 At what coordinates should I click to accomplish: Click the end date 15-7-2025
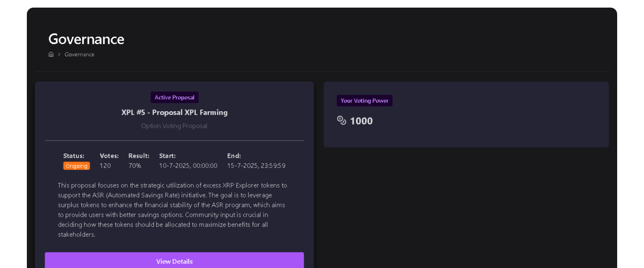click(x=256, y=166)
